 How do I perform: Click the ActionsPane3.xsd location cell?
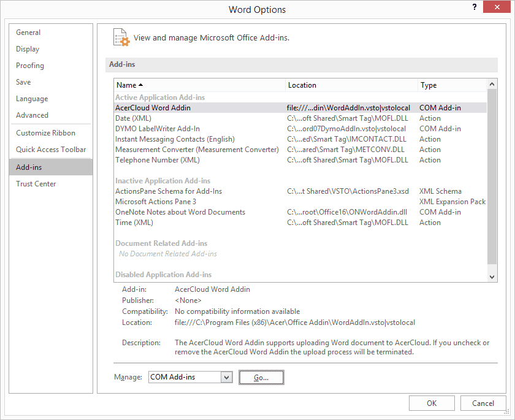tap(348, 191)
